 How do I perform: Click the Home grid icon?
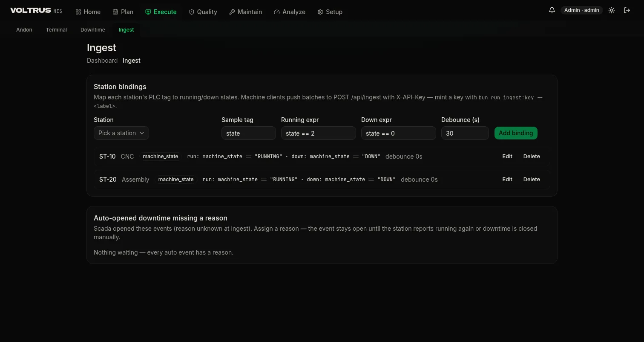coord(78,12)
